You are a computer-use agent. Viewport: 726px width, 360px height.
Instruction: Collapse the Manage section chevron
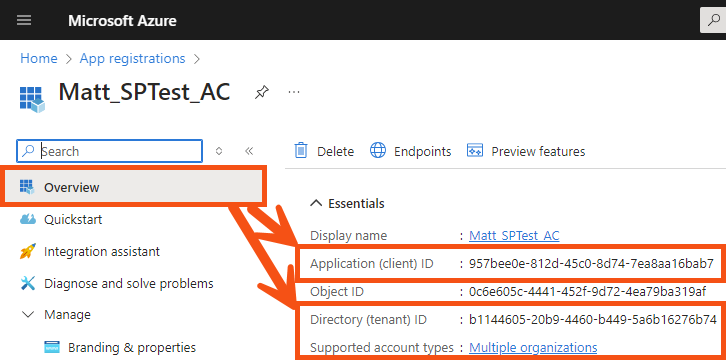28,315
